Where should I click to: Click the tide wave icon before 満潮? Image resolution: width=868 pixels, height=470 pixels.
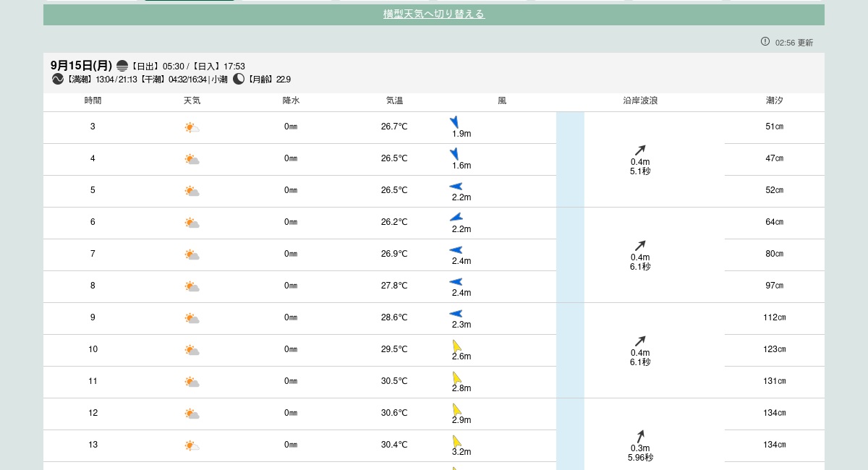coord(58,79)
